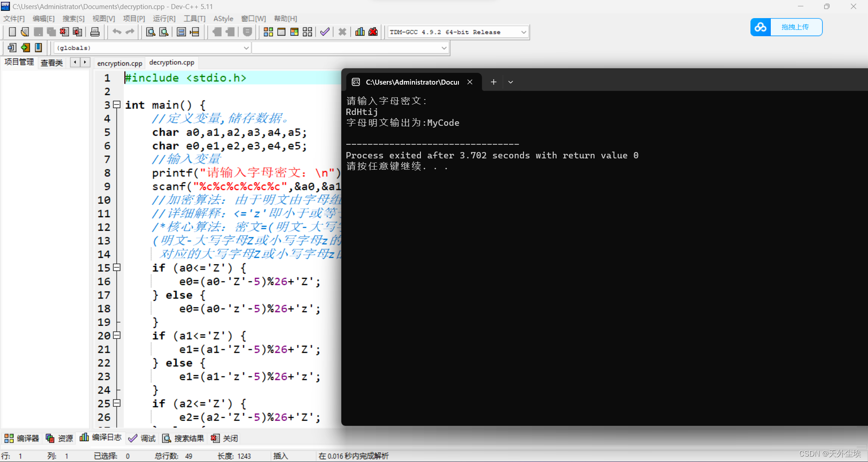This screenshot has height=462, width=868.
Task: Click the Compile & Run icon
Action: [x=294, y=32]
